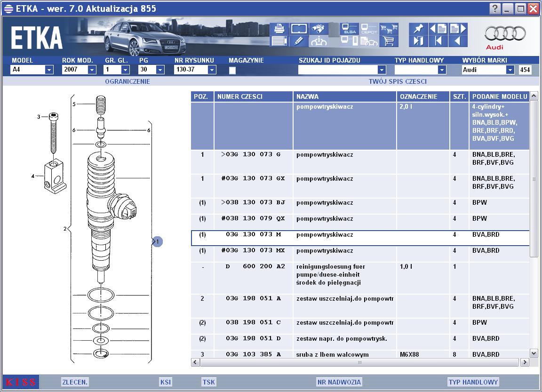Open the ELSA workstation link icon
Screen dimensions: 542x392
click(349, 29)
